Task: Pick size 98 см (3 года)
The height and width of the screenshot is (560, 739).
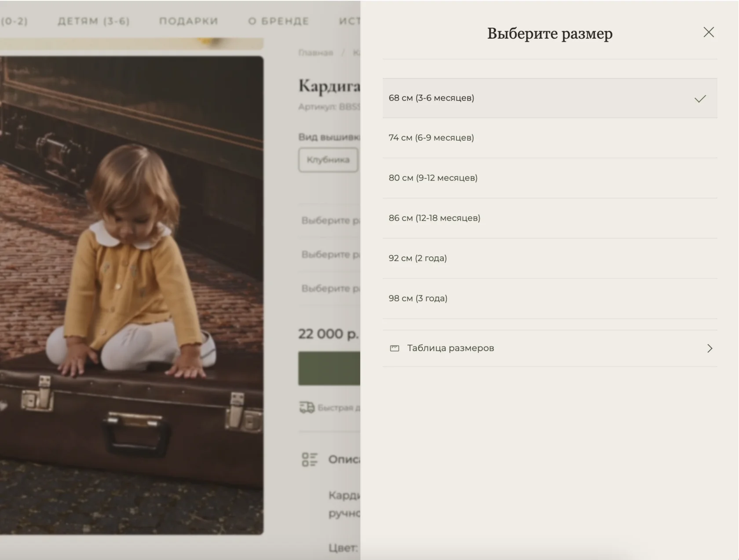Action: pos(549,298)
